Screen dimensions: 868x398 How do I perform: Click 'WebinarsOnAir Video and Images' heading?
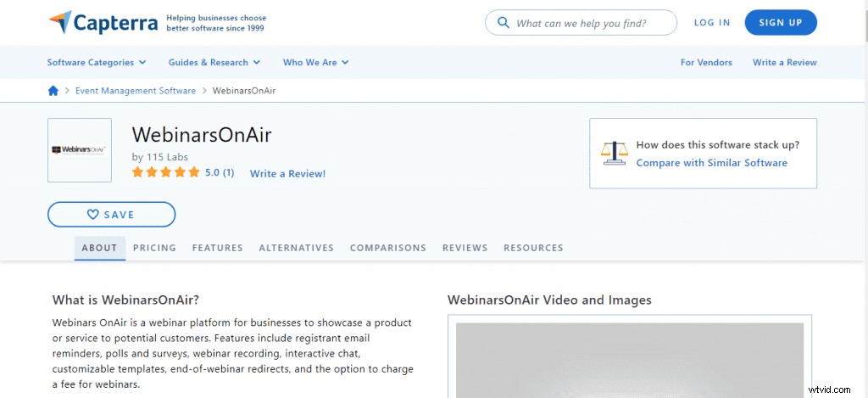click(x=549, y=300)
